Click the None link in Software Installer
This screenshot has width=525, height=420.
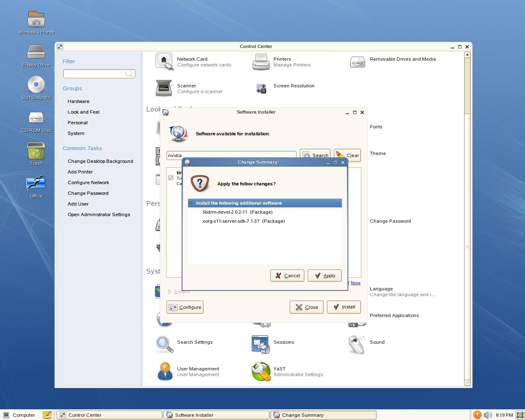(x=356, y=283)
